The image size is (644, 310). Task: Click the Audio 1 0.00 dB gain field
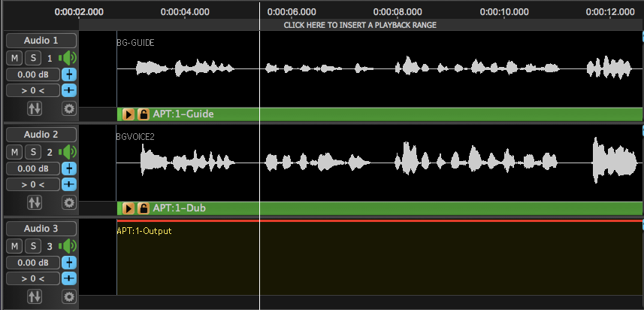click(33, 74)
